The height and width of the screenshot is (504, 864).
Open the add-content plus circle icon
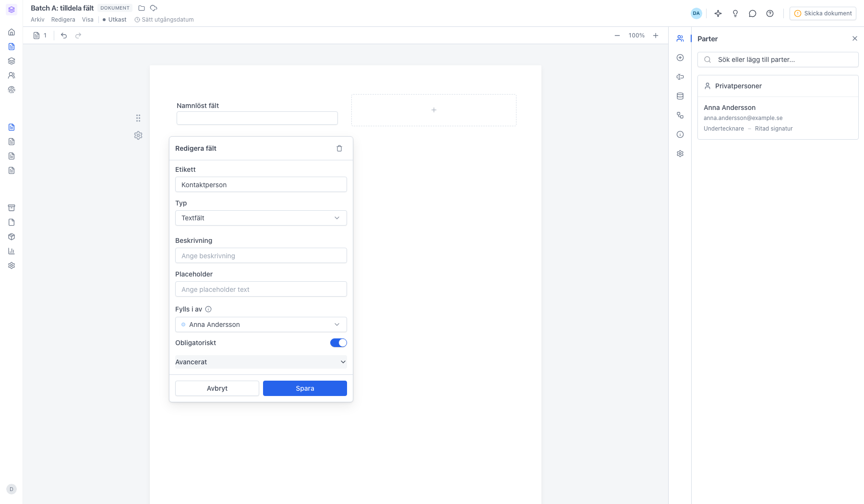680,58
